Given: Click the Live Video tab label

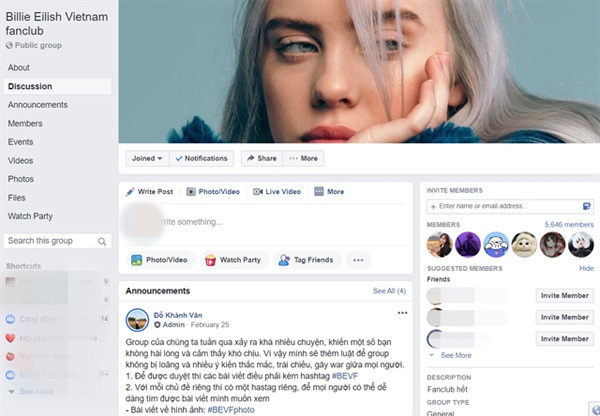Looking at the screenshot, I should 283,192.
